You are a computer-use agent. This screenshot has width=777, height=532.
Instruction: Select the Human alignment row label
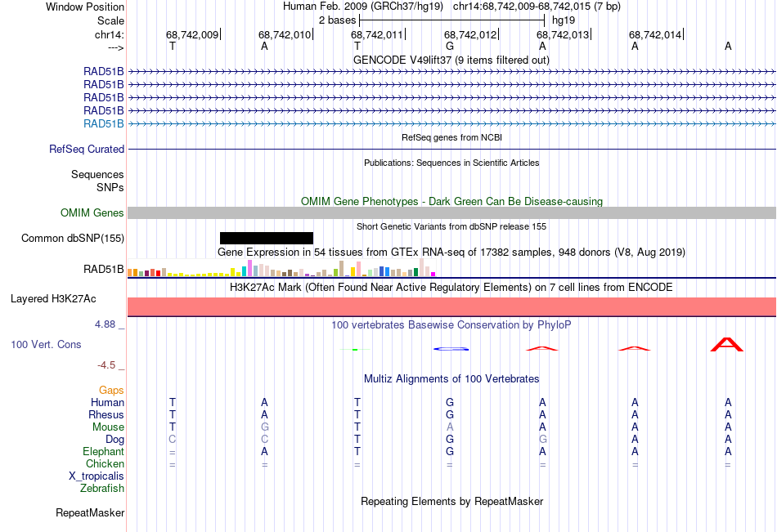107,402
